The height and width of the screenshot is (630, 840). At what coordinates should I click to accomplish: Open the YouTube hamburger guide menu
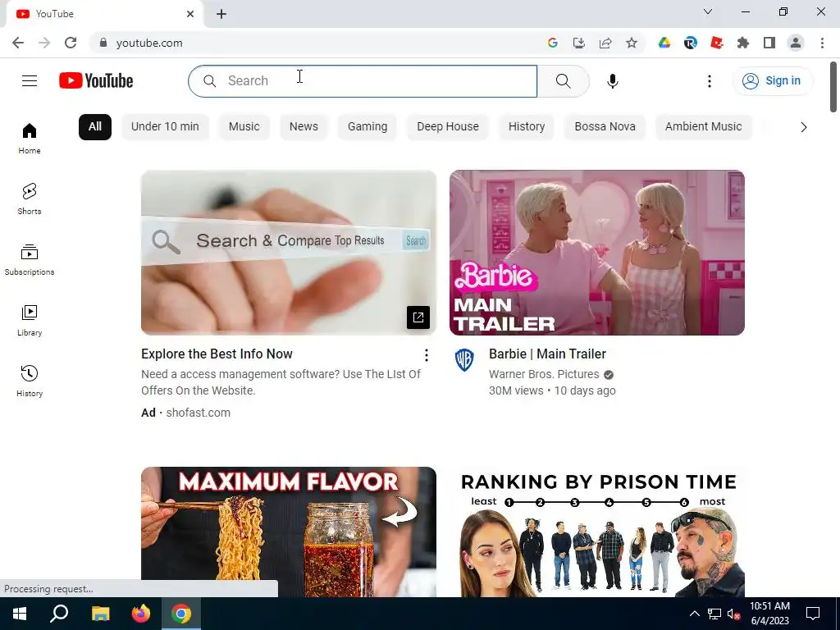pos(30,81)
